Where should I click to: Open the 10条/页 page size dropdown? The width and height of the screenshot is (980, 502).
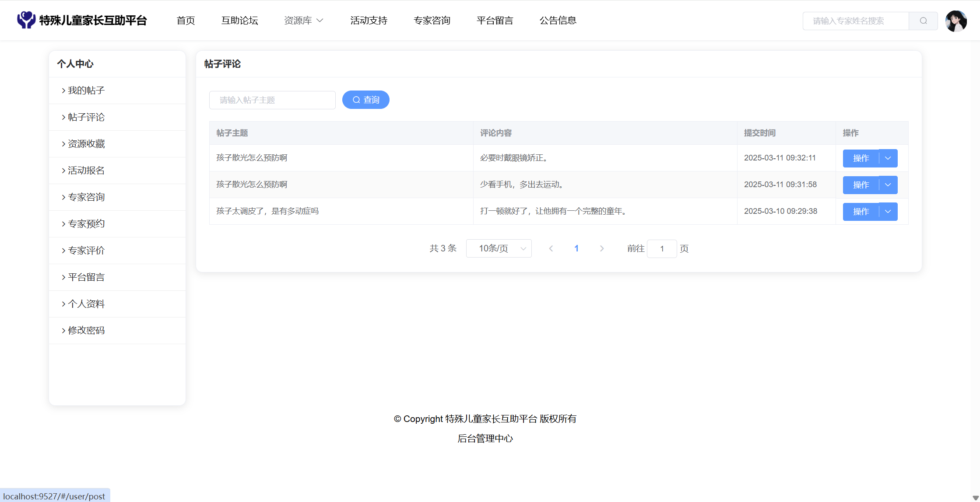pyautogui.click(x=499, y=248)
